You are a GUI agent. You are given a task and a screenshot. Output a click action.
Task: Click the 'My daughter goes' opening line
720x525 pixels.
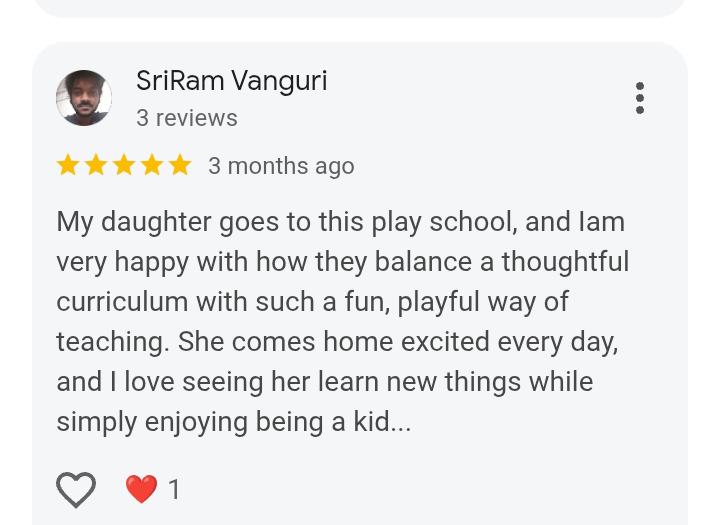click(x=341, y=222)
